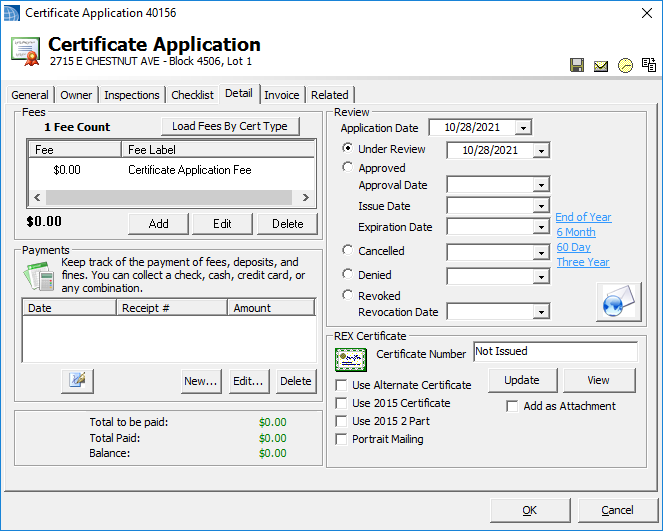This screenshot has height=531, width=663.
Task: Click the save floppy disk icon
Action: click(x=577, y=66)
